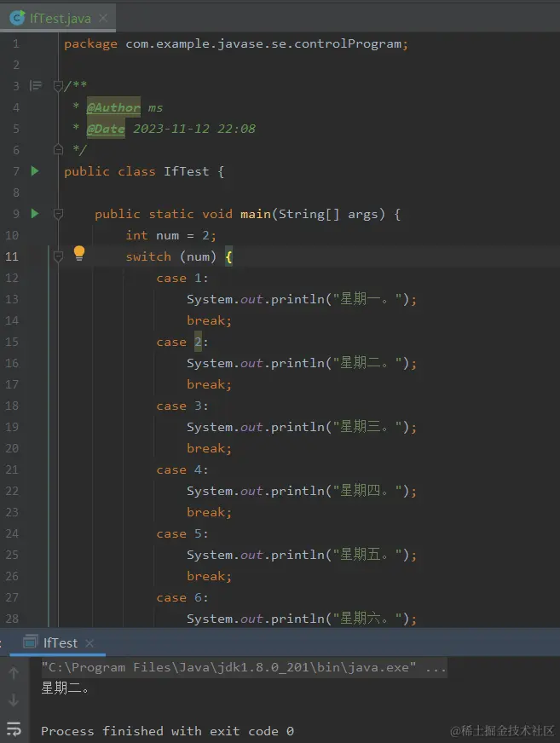This screenshot has width=560, height=743.
Task: Click the @Date Javadoc tag
Action: coord(106,129)
